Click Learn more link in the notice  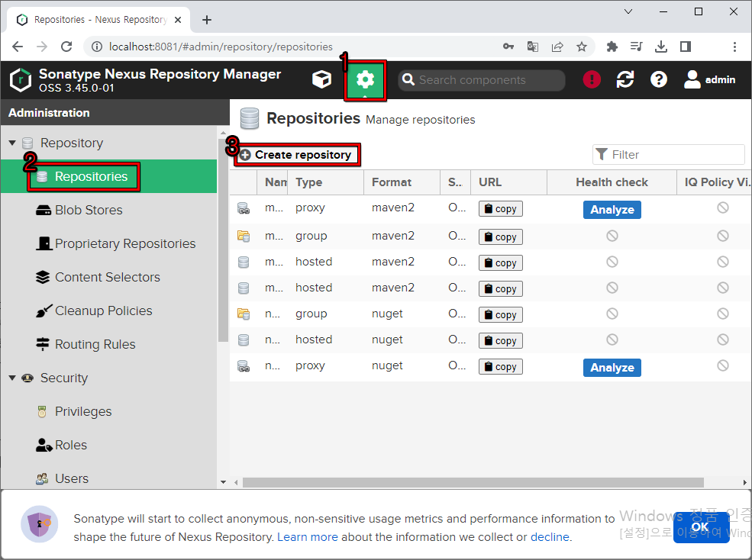point(308,537)
